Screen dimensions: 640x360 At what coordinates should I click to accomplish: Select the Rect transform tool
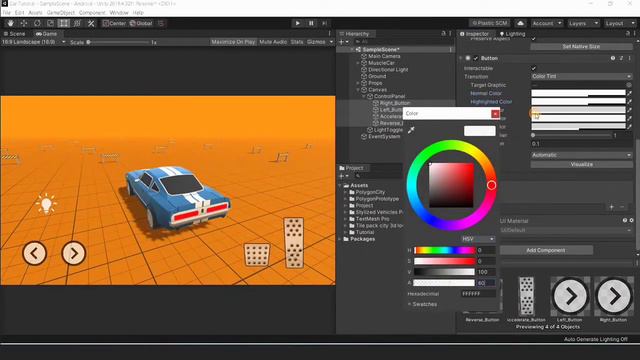click(x=63, y=23)
